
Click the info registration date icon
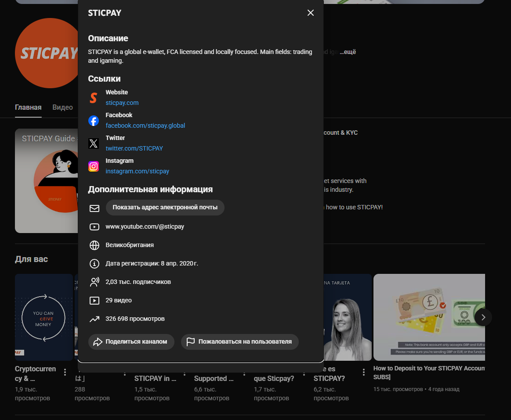[x=94, y=263]
